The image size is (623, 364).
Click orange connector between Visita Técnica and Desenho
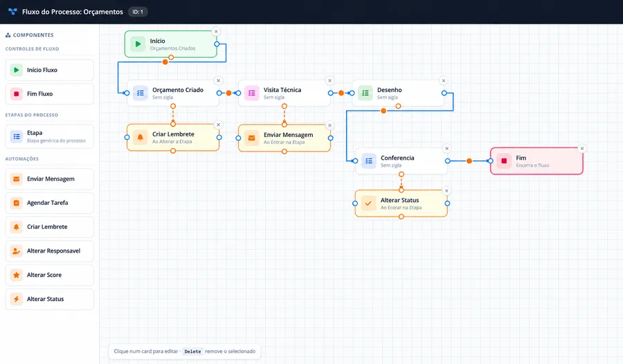tap(341, 93)
